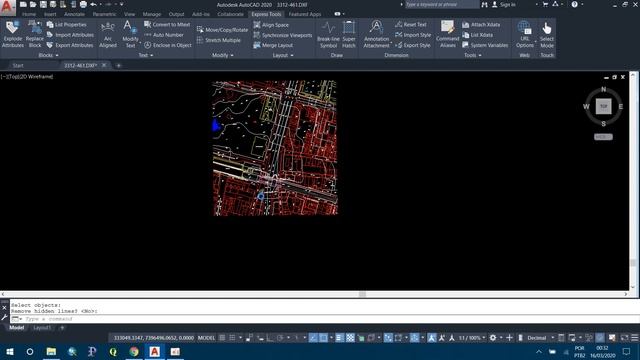The height and width of the screenshot is (360, 640).
Task: Toggle object snap tracking in status bar
Action: coord(313,338)
